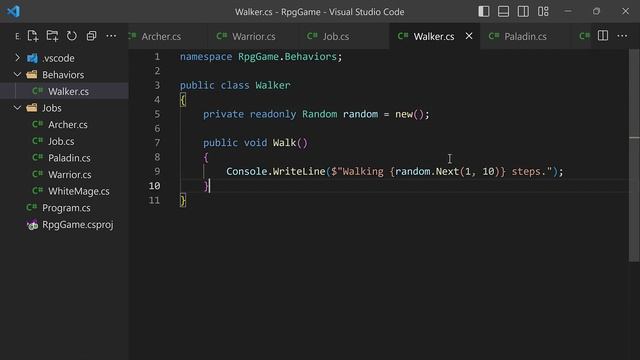640x360 pixels.
Task: Collapse the Jobs folder chevron
Action: point(17,108)
